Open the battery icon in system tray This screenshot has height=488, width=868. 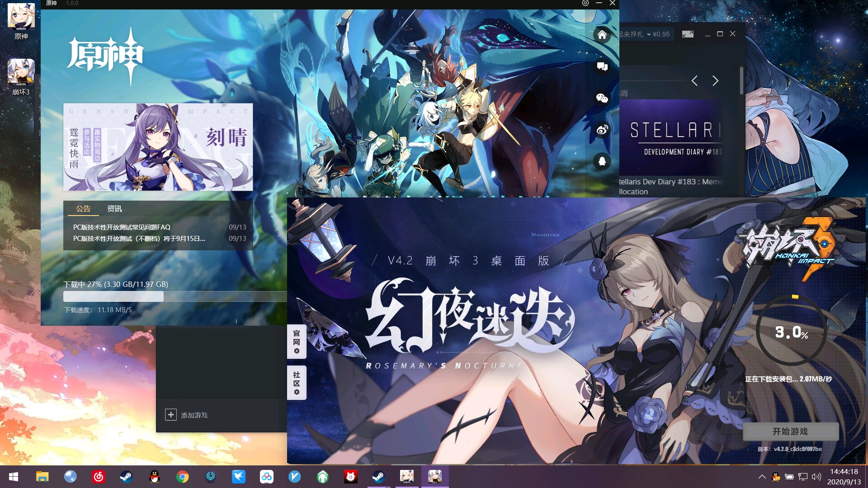pos(789,477)
